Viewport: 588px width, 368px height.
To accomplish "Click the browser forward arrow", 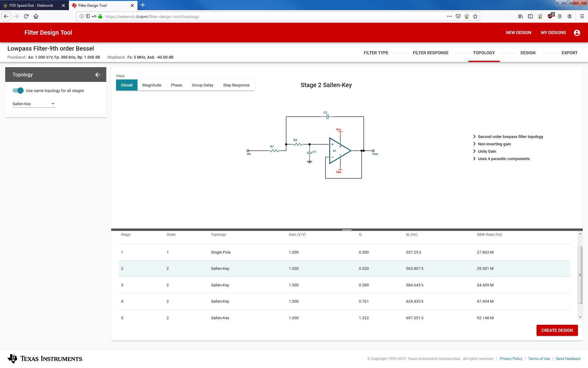I will pos(16,17).
